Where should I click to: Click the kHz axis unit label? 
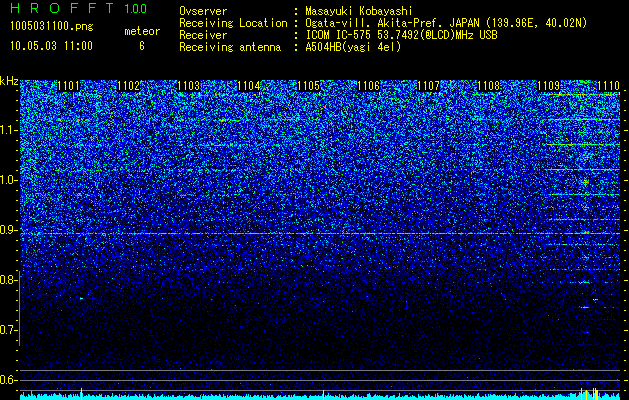[9, 81]
